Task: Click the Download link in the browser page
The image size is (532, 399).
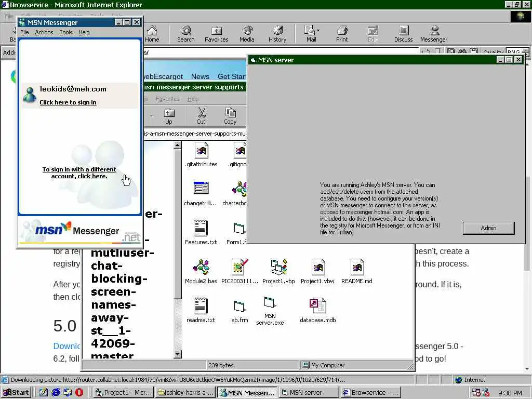Action: [x=66, y=345]
